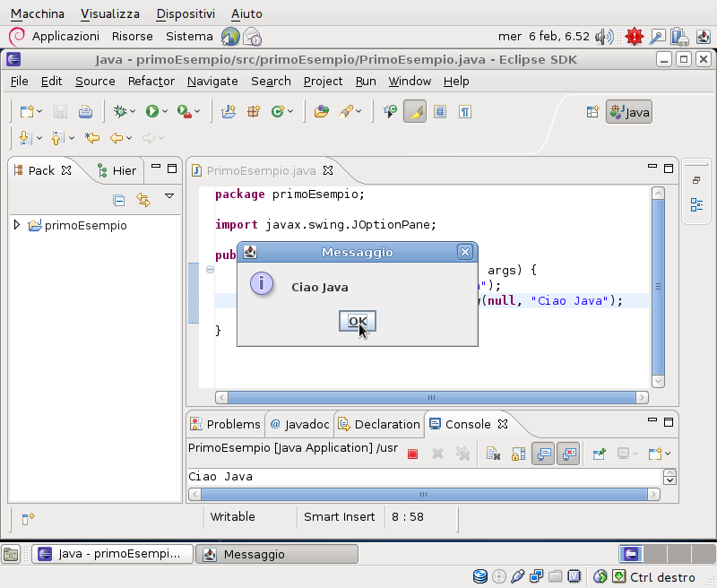Click the Back navigation arrow
Viewport: 717px width, 588px height.
117,138
